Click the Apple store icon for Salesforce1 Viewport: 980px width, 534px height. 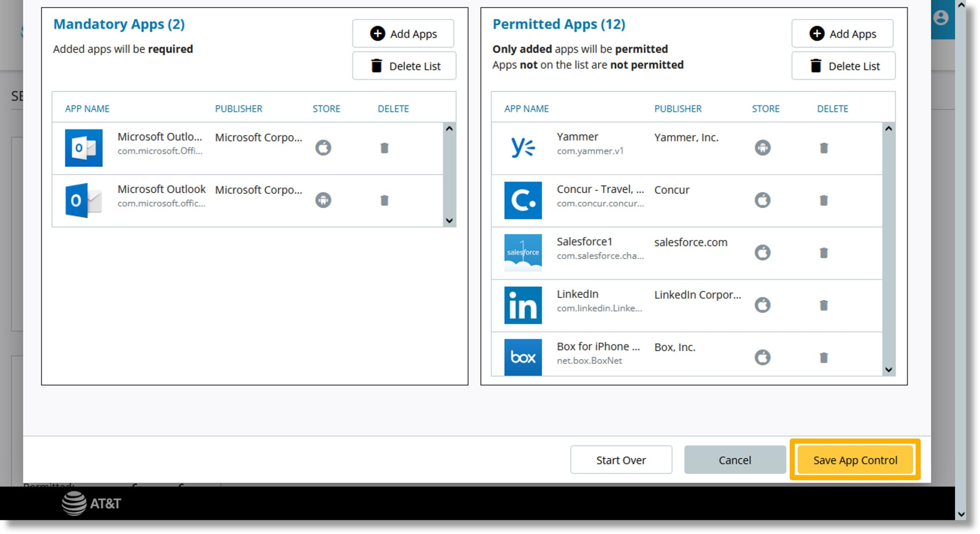[x=763, y=252]
